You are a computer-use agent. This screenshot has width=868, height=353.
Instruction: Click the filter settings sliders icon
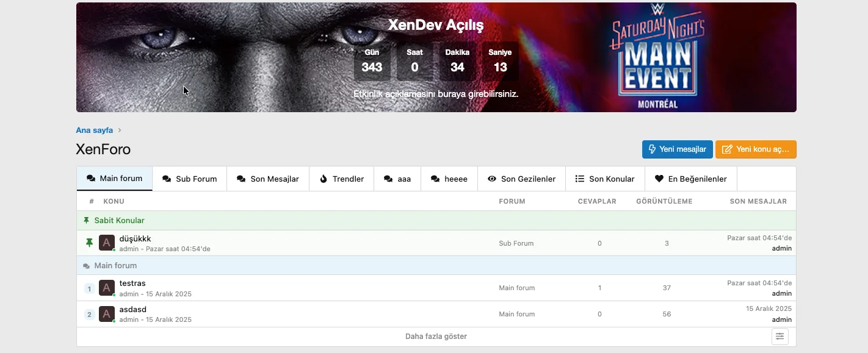(779, 337)
